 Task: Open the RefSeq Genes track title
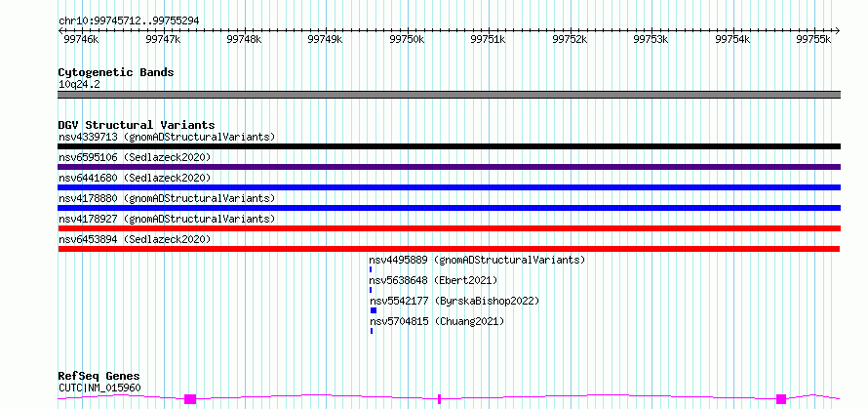pos(99,377)
